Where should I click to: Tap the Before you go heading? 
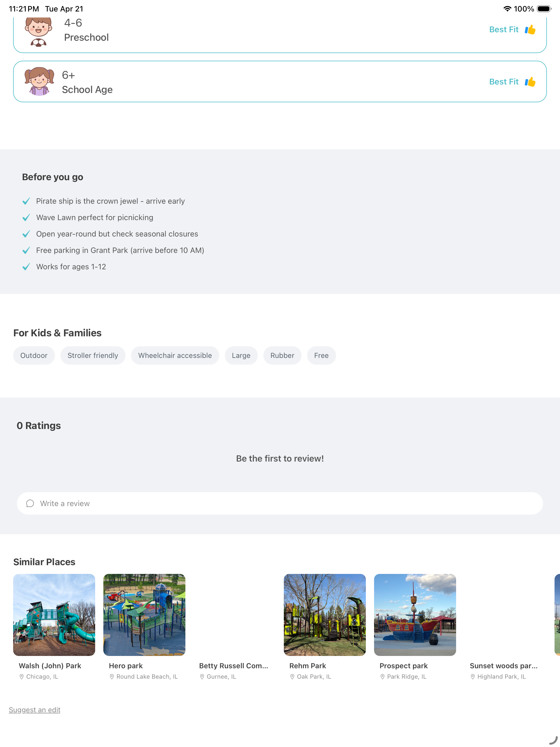pyautogui.click(x=53, y=177)
